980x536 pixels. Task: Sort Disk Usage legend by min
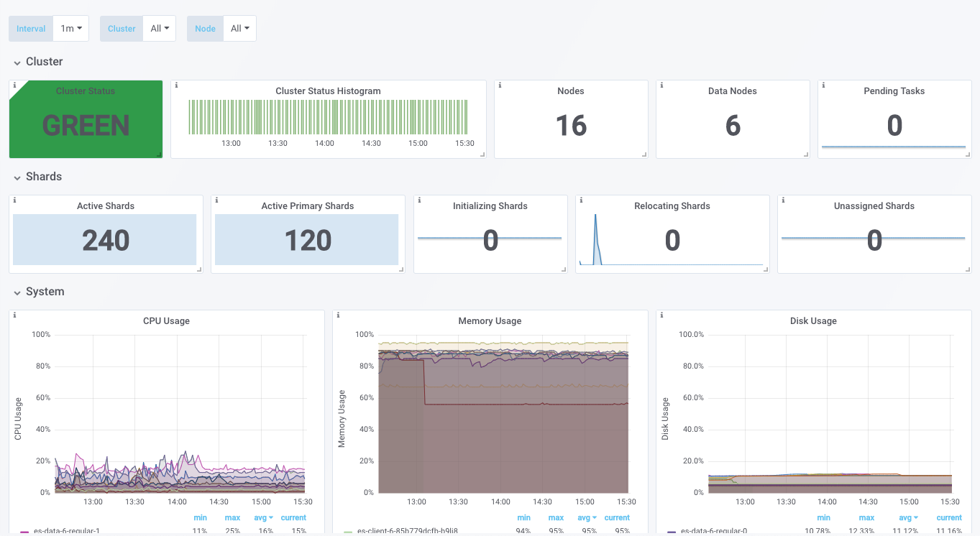(823, 517)
